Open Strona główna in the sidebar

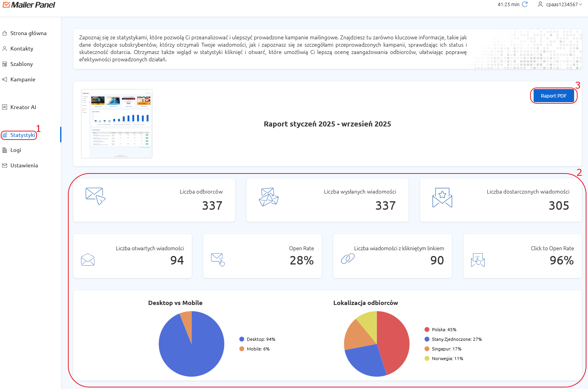[x=28, y=33]
